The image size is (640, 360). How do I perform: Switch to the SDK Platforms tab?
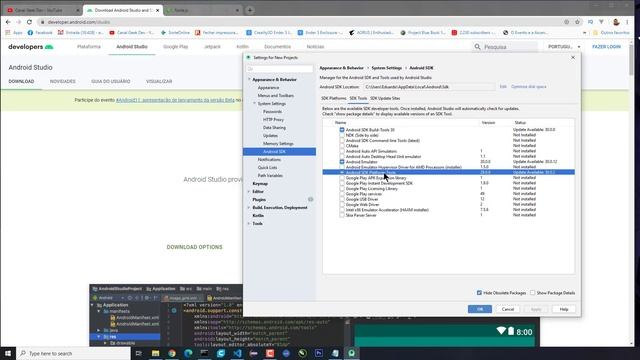333,98
